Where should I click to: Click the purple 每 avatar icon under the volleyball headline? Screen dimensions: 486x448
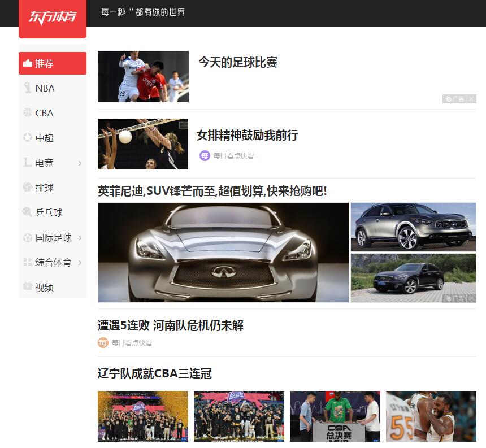coord(205,155)
